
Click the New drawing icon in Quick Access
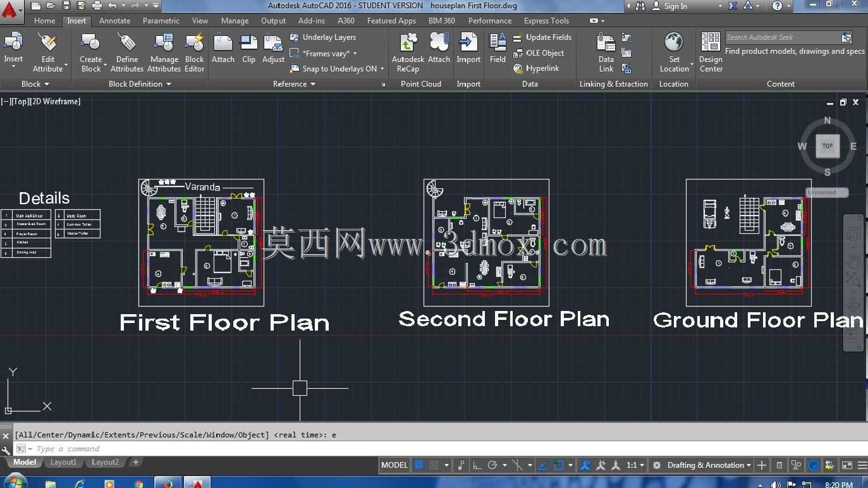point(35,6)
